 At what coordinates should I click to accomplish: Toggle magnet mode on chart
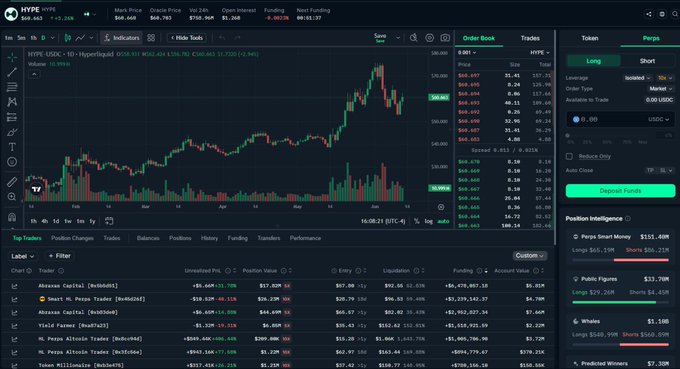pyautogui.click(x=12, y=217)
